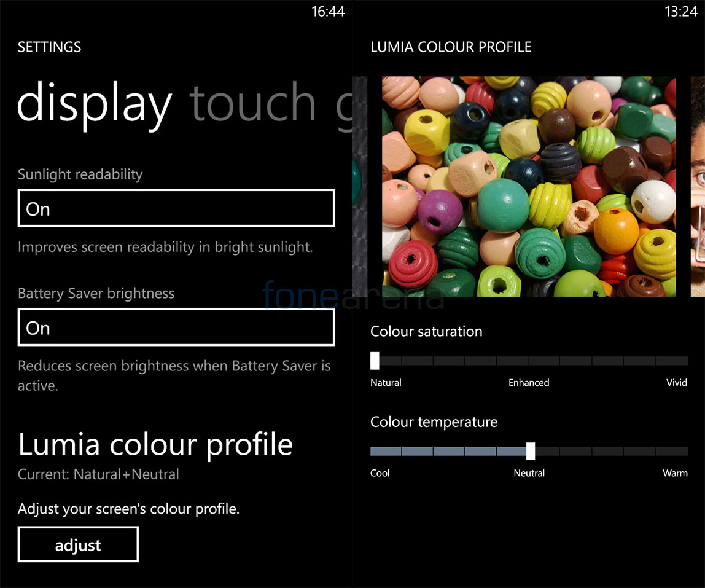Click the Lumia colour profile heading

click(x=155, y=444)
